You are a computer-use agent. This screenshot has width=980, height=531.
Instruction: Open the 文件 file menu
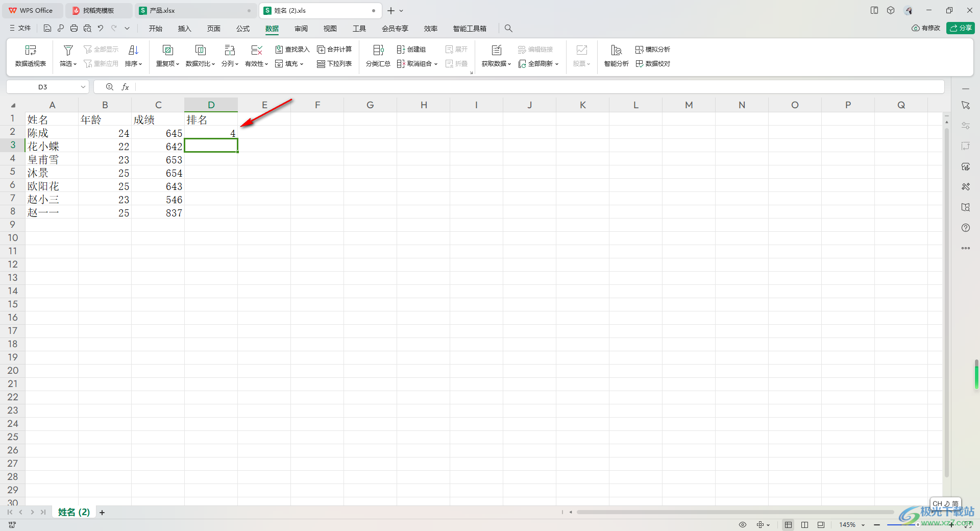(x=20, y=28)
